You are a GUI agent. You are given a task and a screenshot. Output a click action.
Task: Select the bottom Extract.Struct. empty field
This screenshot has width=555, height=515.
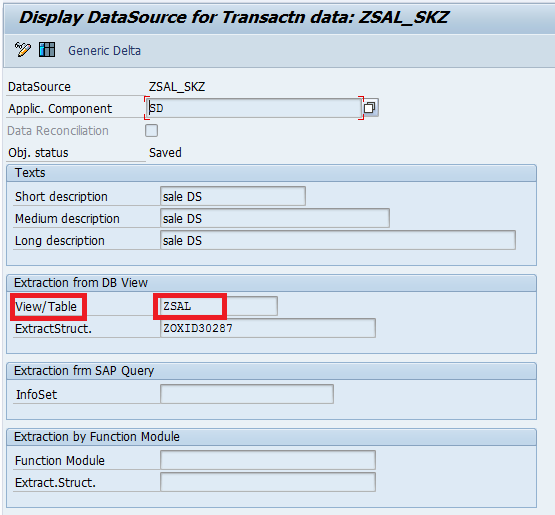coord(268,482)
